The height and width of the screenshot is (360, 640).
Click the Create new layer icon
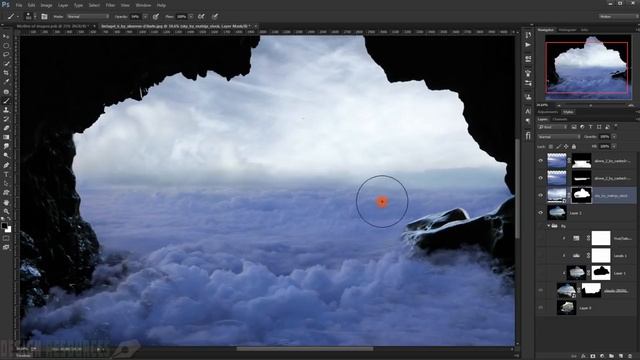click(x=621, y=356)
